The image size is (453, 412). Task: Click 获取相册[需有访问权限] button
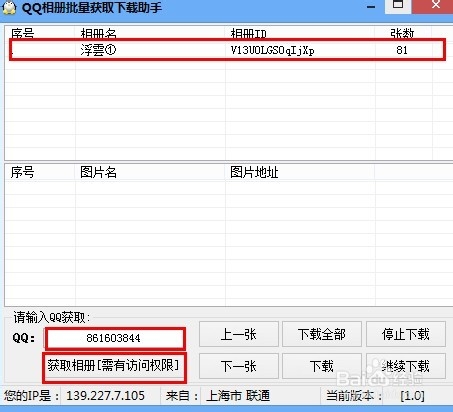[x=114, y=366]
